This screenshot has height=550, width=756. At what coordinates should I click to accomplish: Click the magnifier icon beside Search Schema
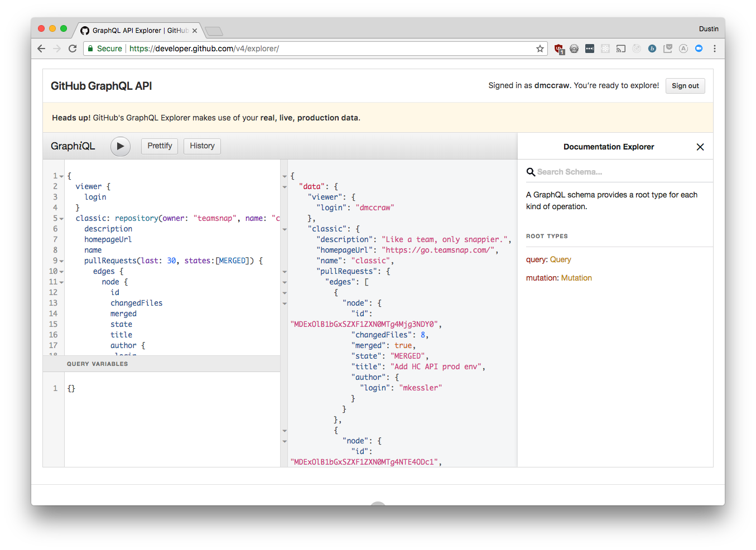click(x=531, y=172)
